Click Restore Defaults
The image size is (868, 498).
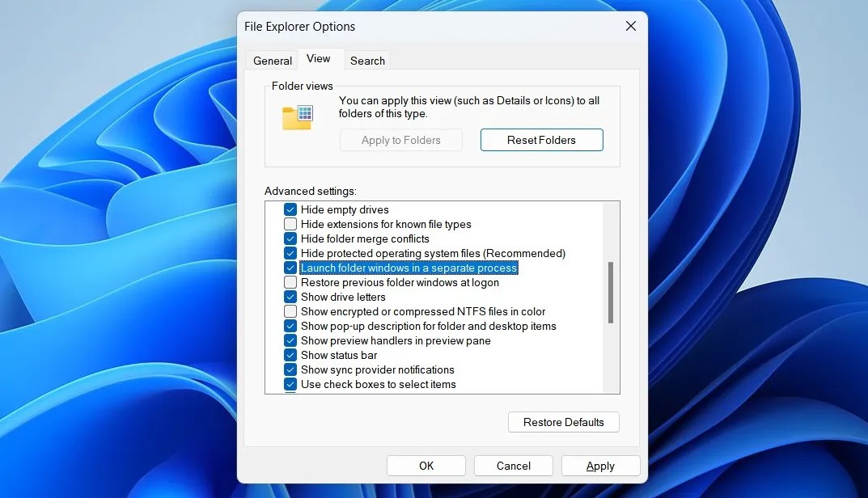coord(563,421)
